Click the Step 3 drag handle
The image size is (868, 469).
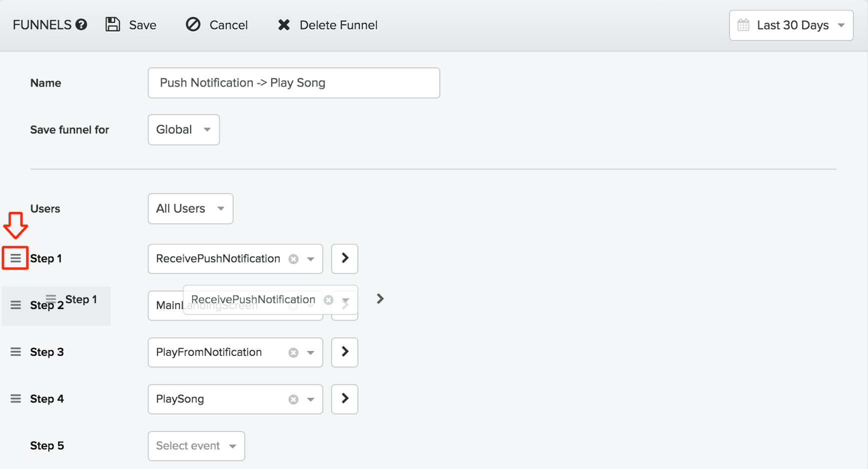[x=15, y=351]
